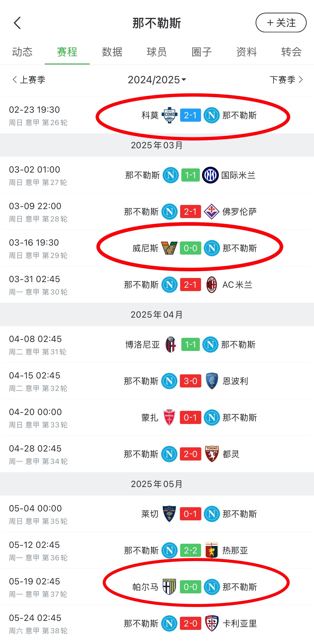314x644 pixels.
Task: Tap the Fiorentina crest icon
Action: [212, 212]
